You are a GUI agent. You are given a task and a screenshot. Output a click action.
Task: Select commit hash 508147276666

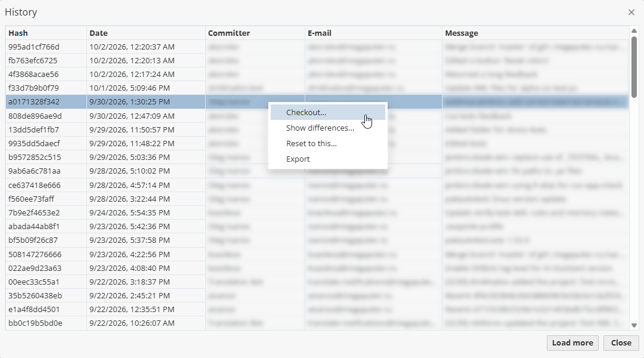(x=35, y=254)
